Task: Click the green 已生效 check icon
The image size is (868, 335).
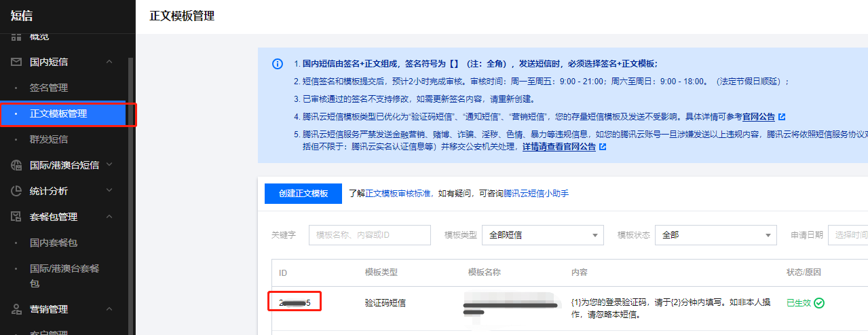Action: [819, 303]
